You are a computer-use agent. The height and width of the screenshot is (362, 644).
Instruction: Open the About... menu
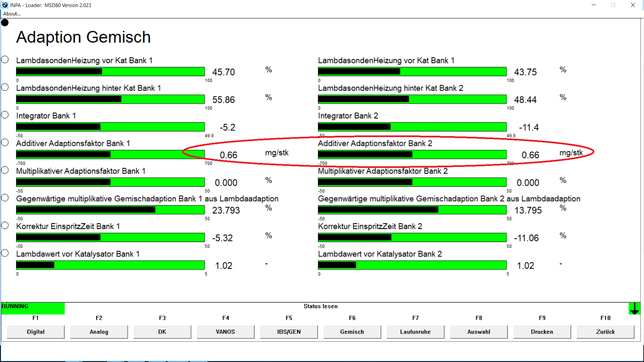point(12,14)
